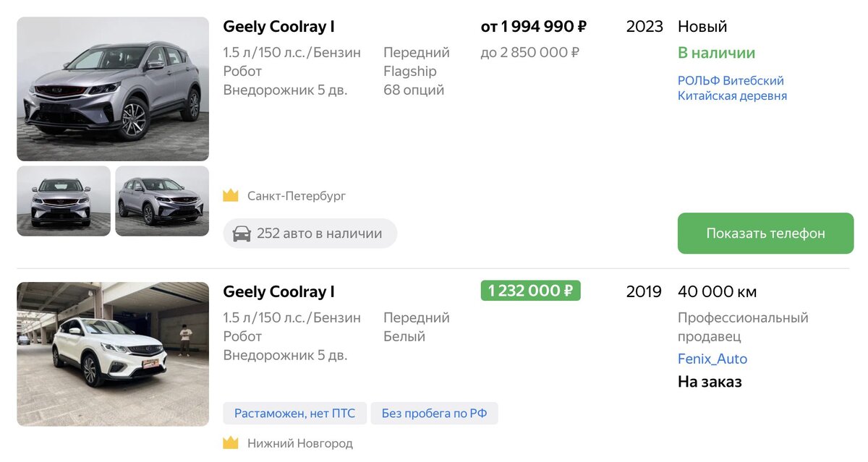
Task: Click the В наличии status label
Action: coord(716,53)
